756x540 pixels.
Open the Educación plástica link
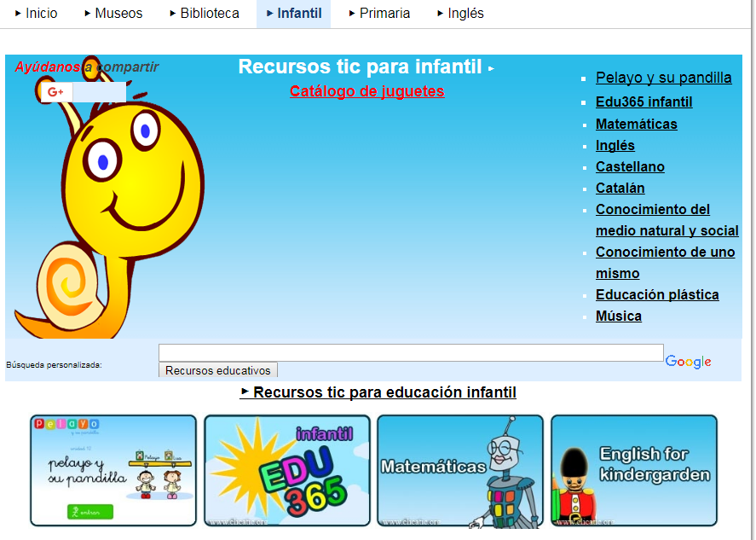(x=657, y=295)
